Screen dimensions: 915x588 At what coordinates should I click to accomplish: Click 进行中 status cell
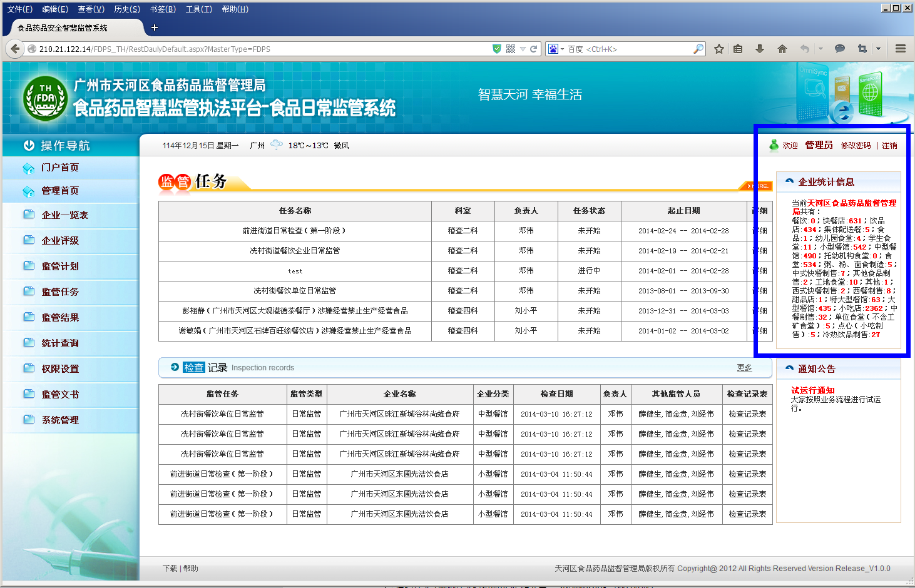coord(589,271)
